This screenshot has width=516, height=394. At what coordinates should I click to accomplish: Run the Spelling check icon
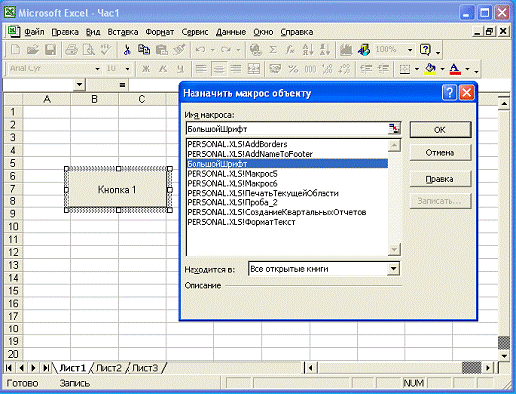point(106,50)
